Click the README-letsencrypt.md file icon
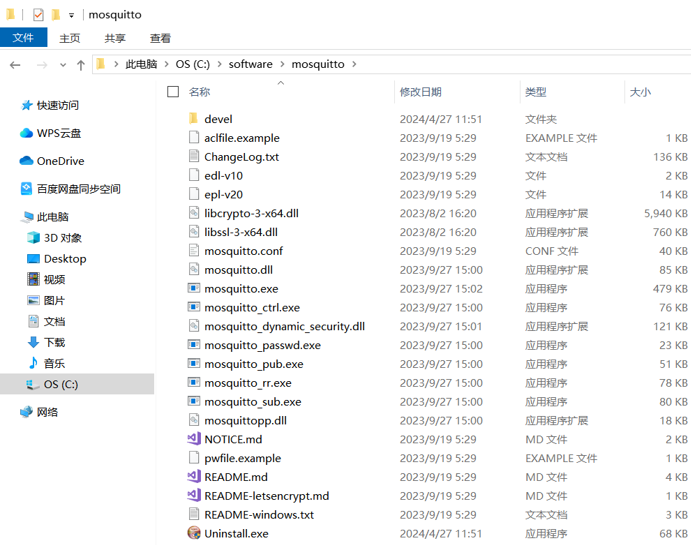Image resolution: width=691 pixels, height=545 pixels. pos(194,496)
